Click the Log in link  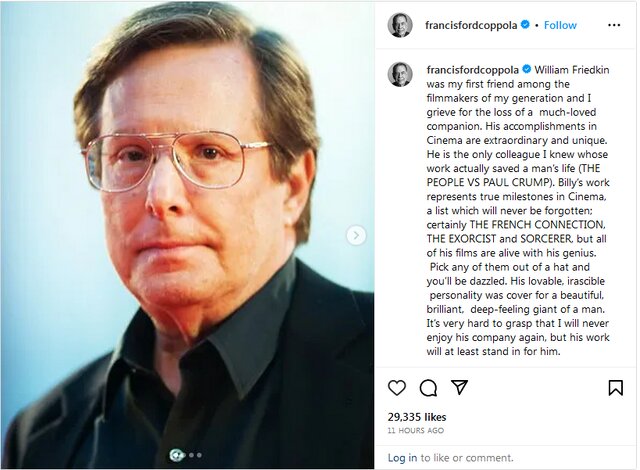point(402,457)
